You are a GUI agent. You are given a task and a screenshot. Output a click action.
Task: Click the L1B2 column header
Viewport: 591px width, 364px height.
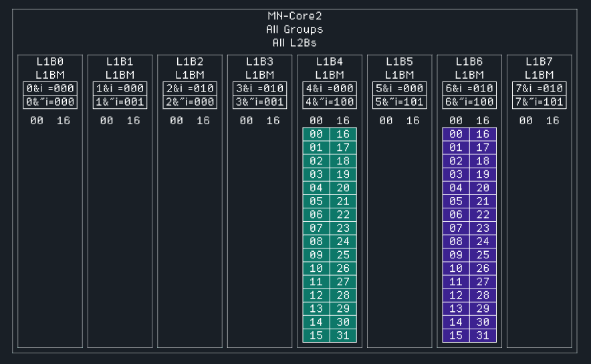pyautogui.click(x=190, y=61)
